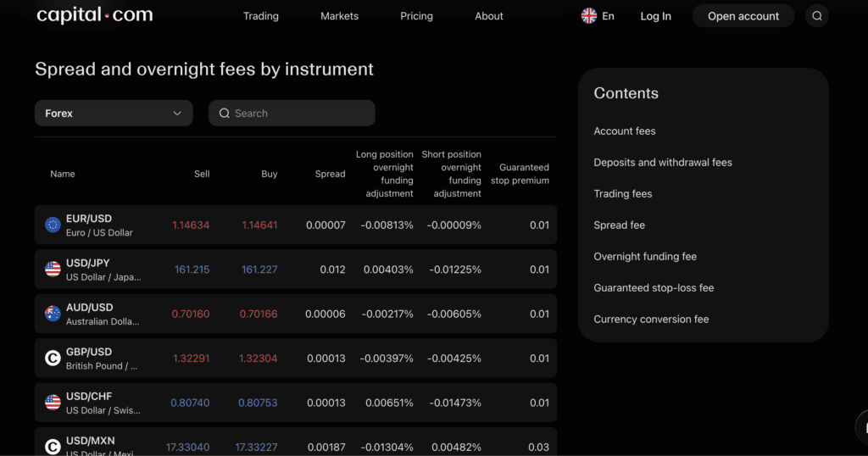This screenshot has height=456, width=868.
Task: Click the instrument Search input field
Action: click(292, 113)
